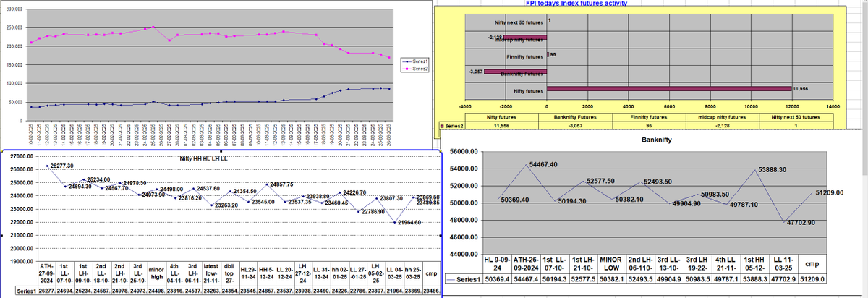Click the 53888.30 data label on Banknifty chart
868x298 pixels.
coord(772,169)
